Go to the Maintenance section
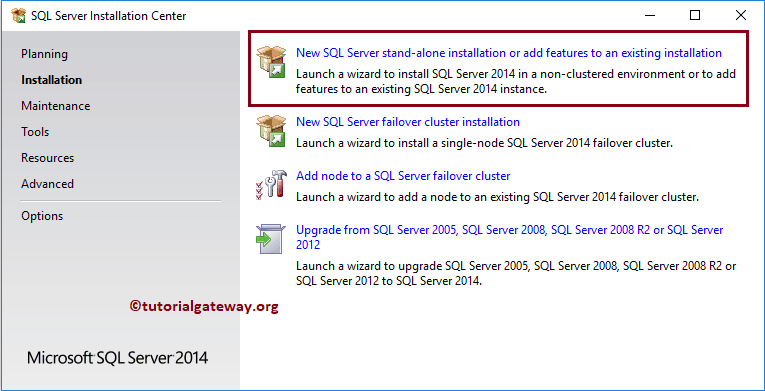 (56, 106)
